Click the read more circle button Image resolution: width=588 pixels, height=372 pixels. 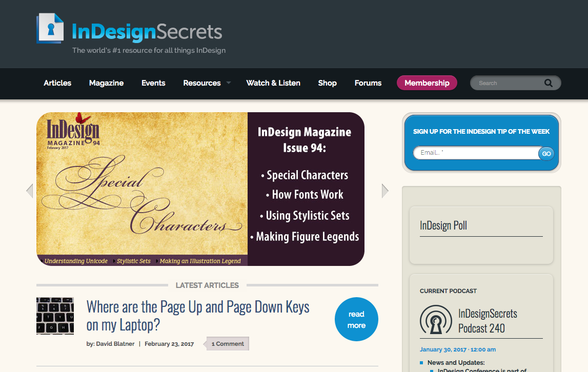point(356,319)
